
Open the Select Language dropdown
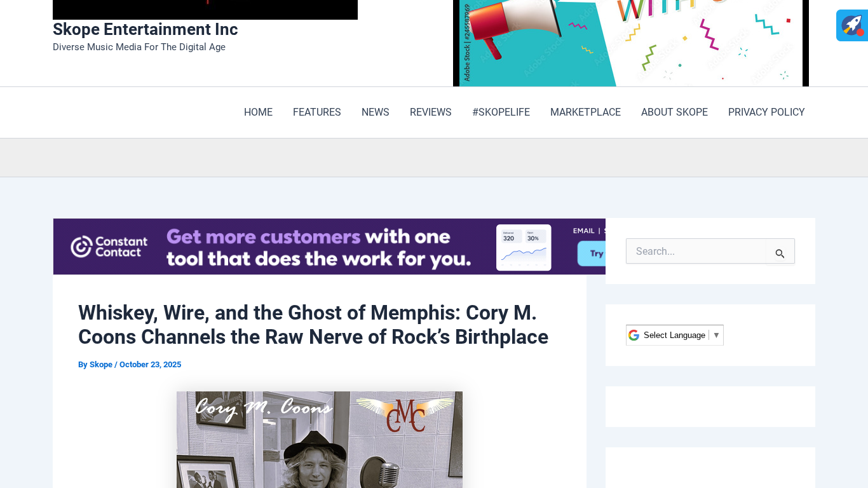point(674,335)
